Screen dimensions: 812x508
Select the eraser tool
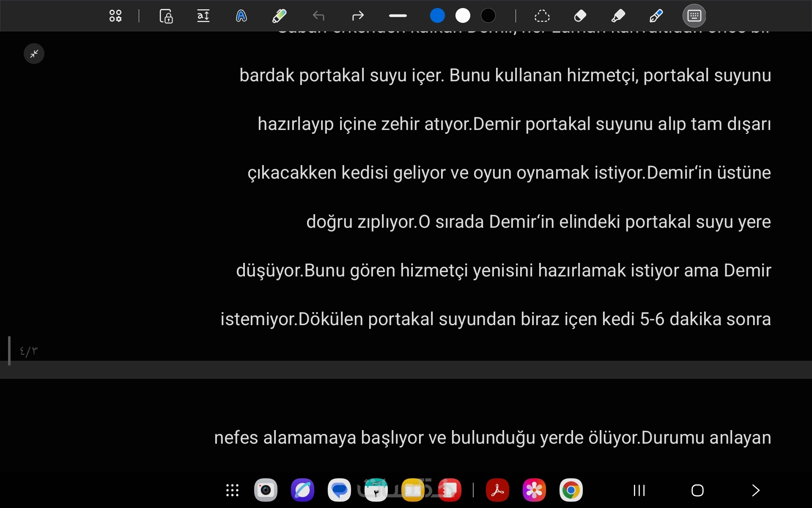pyautogui.click(x=580, y=16)
